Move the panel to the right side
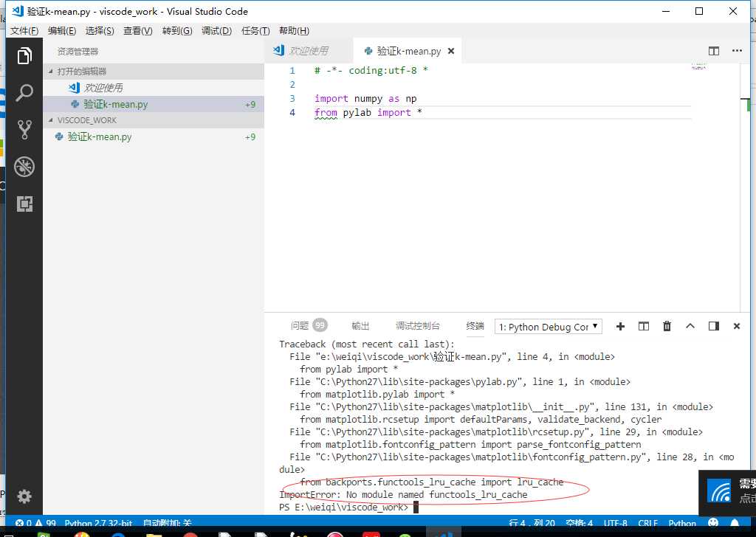The image size is (756, 537). pyautogui.click(x=714, y=327)
